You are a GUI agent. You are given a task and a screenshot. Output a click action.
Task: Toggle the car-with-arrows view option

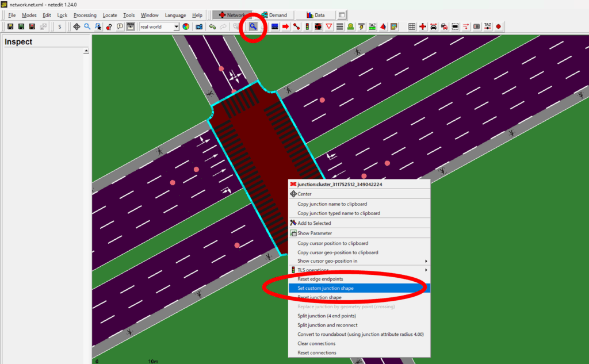coord(434,26)
